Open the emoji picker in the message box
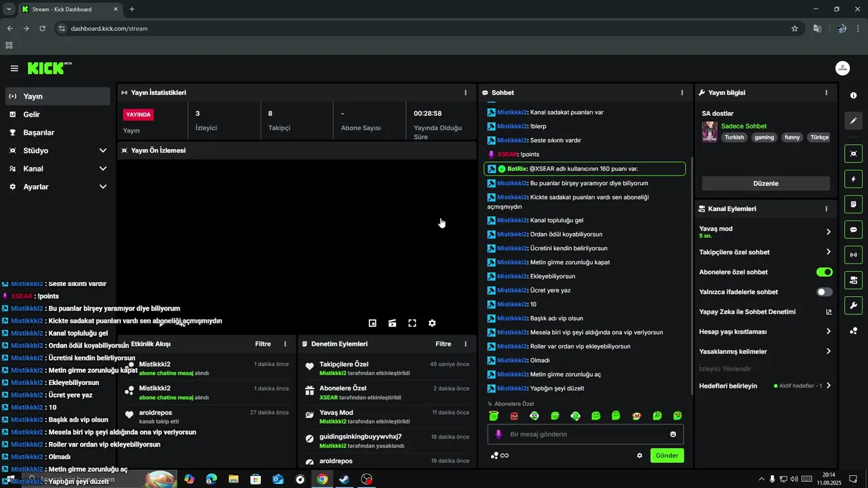The image size is (868, 488). pos(673,434)
